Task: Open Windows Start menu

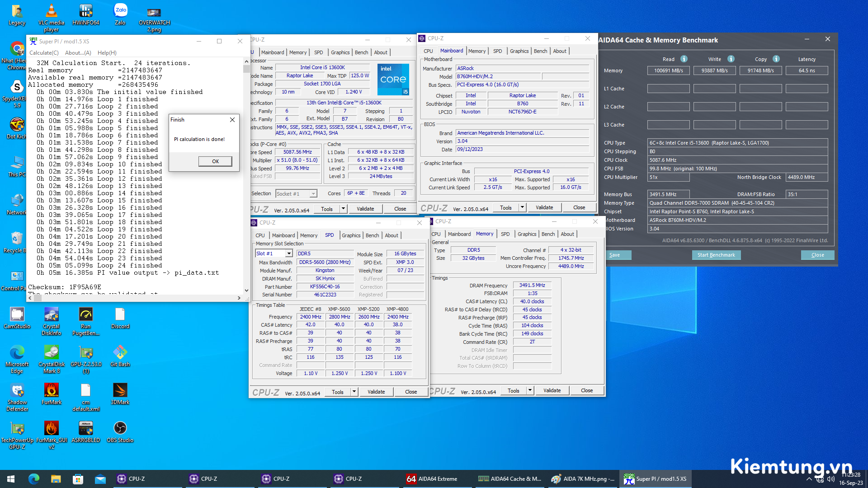Action: click(11, 479)
